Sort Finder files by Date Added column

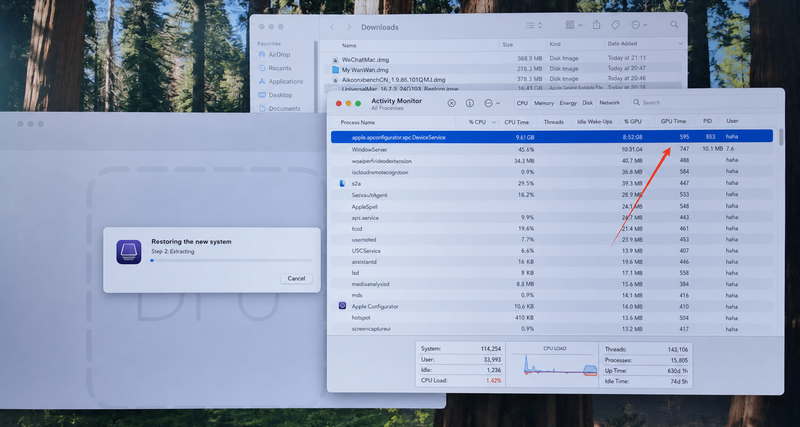622,44
